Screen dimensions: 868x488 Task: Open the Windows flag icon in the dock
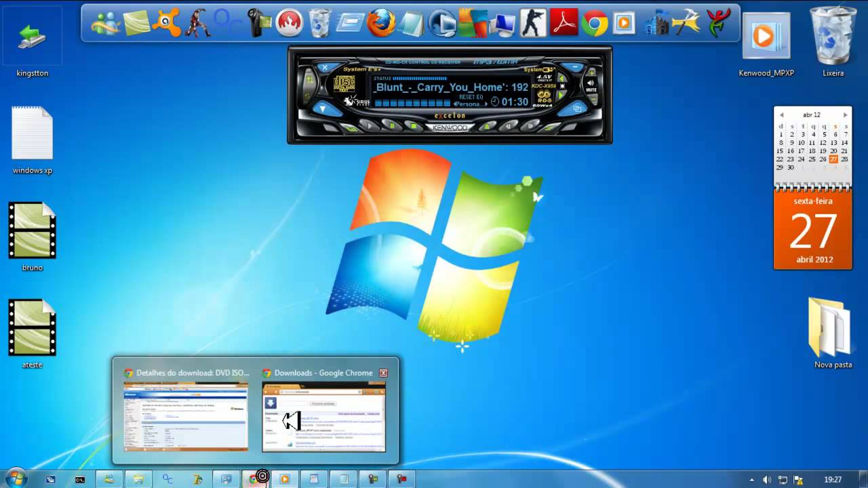coord(473,22)
